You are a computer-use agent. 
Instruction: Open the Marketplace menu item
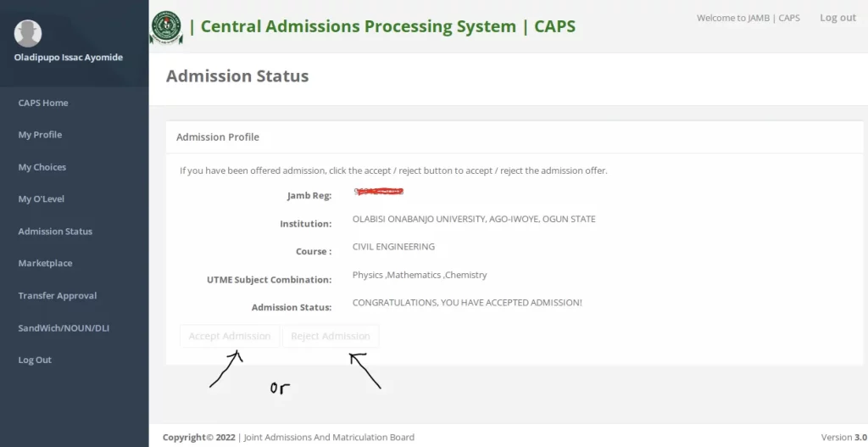point(45,264)
